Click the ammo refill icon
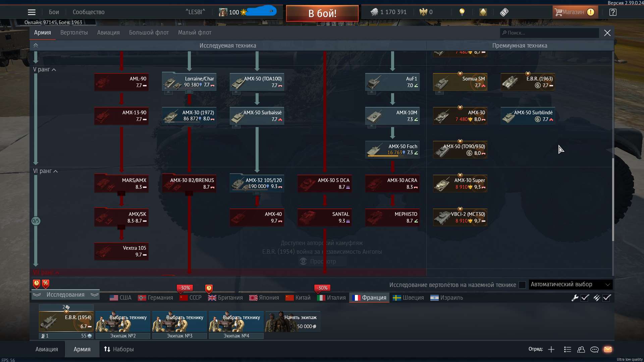This screenshot has height=362, width=644. coord(597,298)
